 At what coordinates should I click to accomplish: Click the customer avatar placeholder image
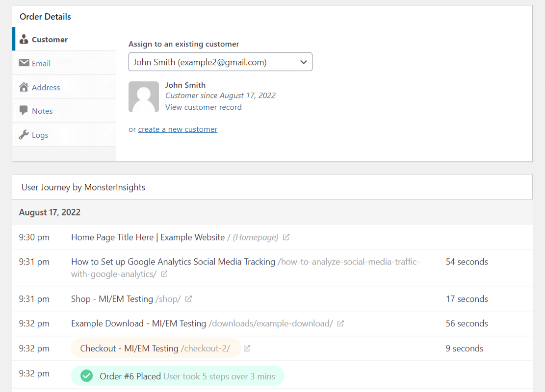(x=144, y=96)
